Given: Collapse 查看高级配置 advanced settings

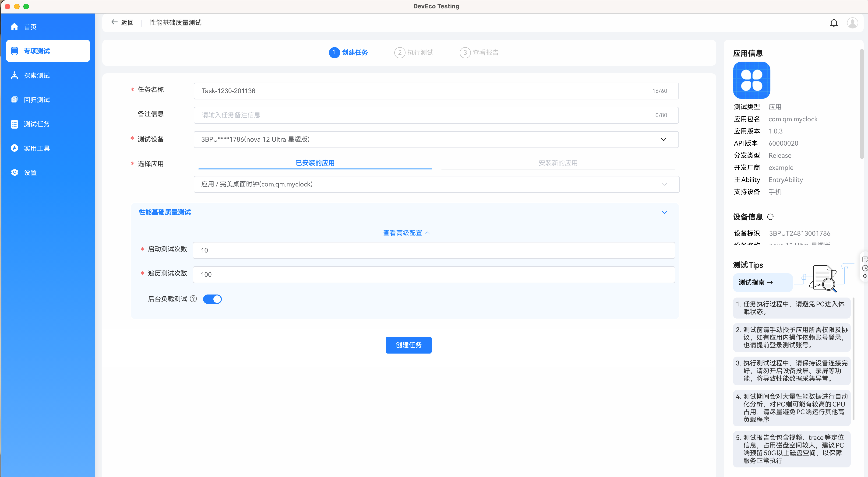Looking at the screenshot, I should (406, 233).
